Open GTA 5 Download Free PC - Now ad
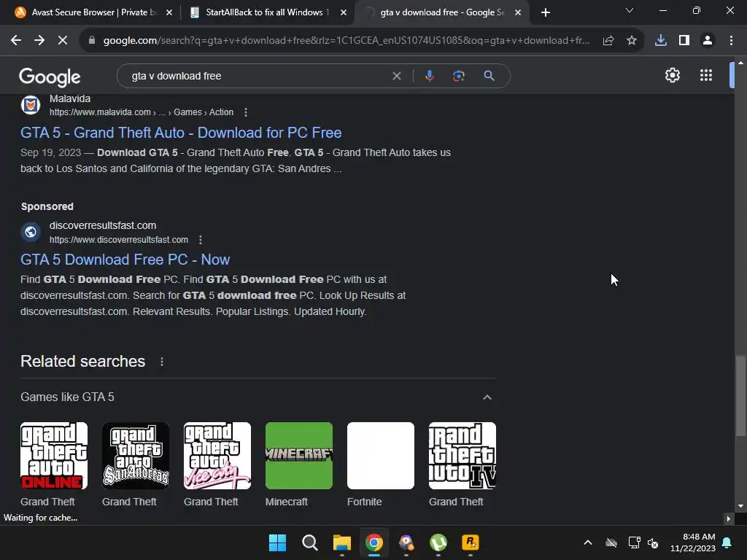747x560 pixels. coord(125,260)
